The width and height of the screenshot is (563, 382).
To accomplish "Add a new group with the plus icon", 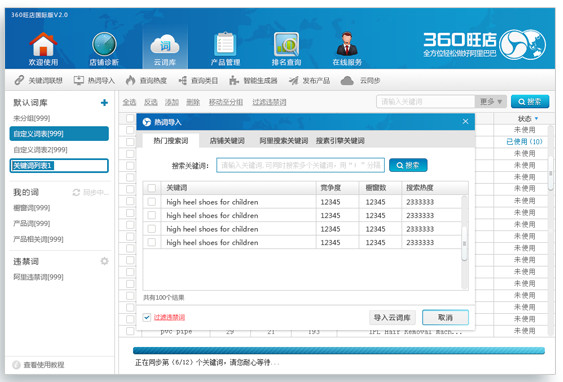I will pyautogui.click(x=104, y=103).
